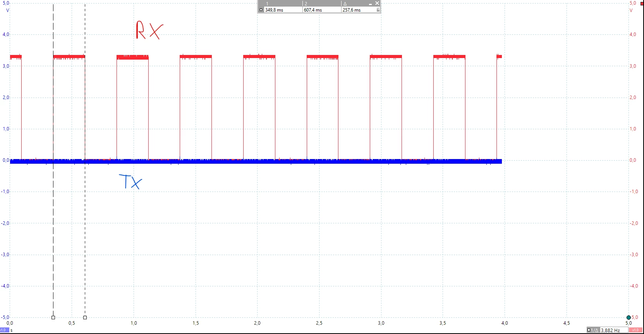Click the red 2,0 label on right axis
Image resolution: width=644 pixels, height=334 pixels.
point(633,98)
